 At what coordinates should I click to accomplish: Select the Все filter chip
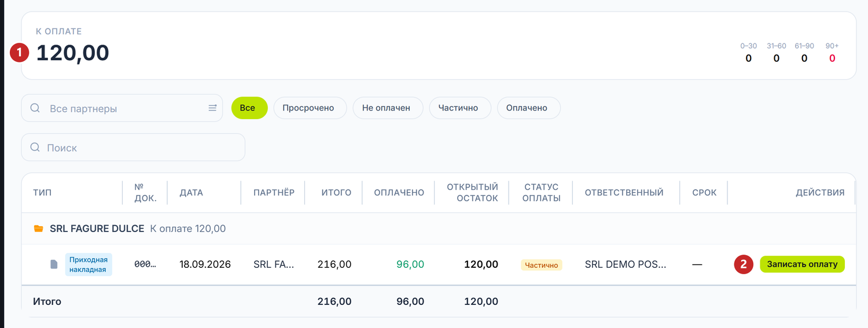249,108
